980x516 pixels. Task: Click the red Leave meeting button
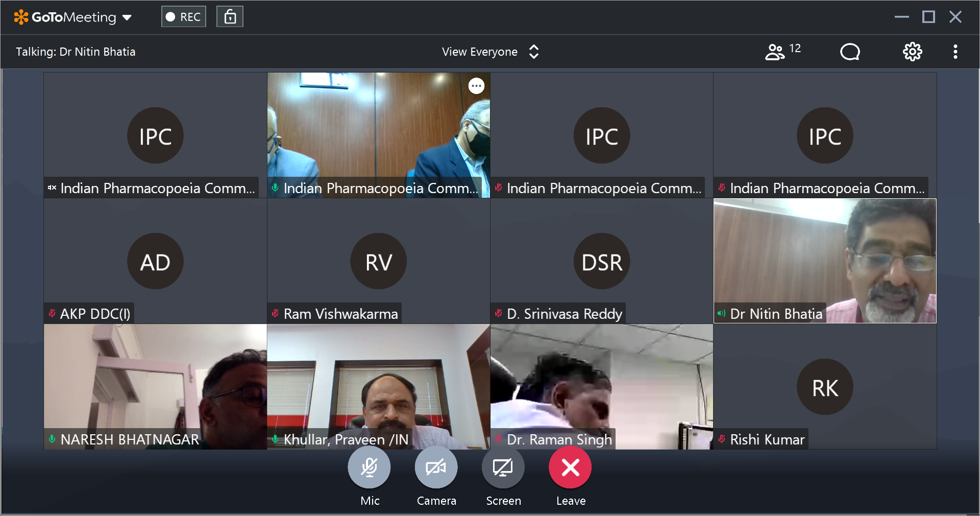[570, 467]
